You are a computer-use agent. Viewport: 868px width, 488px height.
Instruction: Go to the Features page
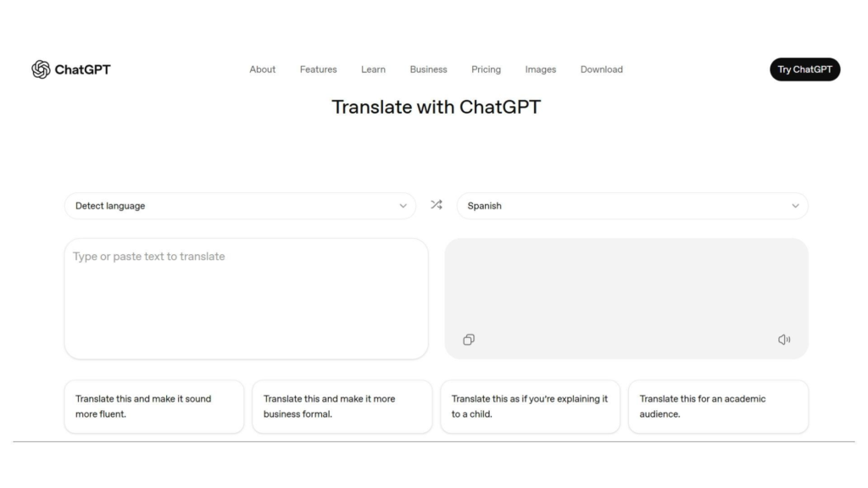[x=318, y=69]
